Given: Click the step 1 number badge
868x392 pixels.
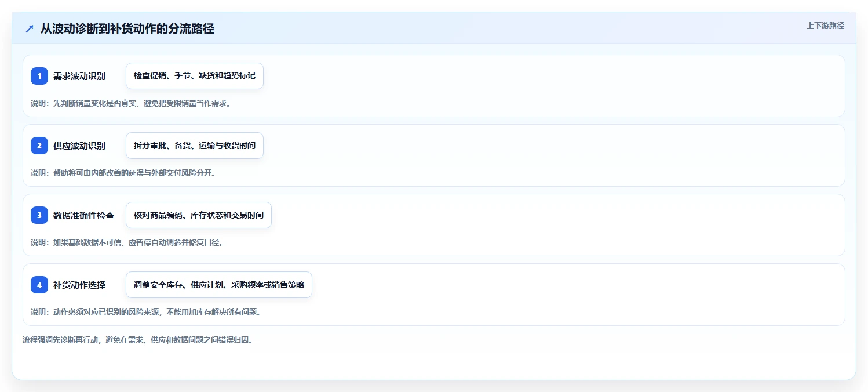Looking at the screenshot, I should [x=39, y=76].
